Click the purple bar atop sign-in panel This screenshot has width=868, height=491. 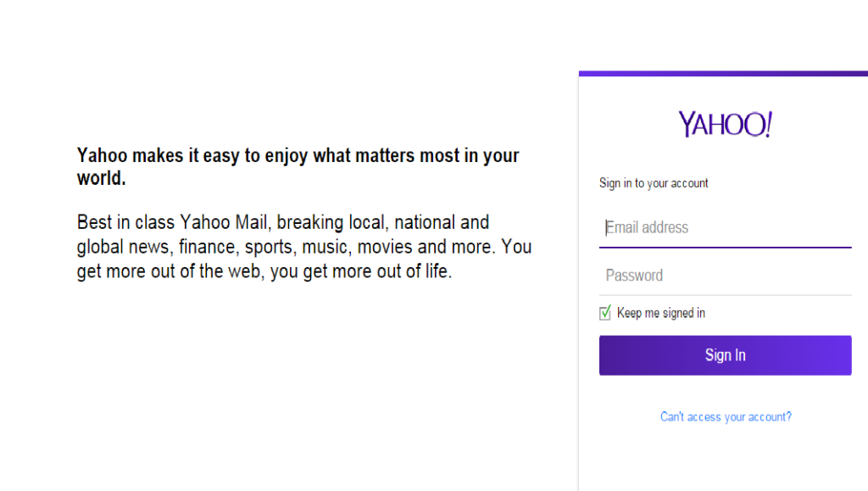tap(724, 74)
